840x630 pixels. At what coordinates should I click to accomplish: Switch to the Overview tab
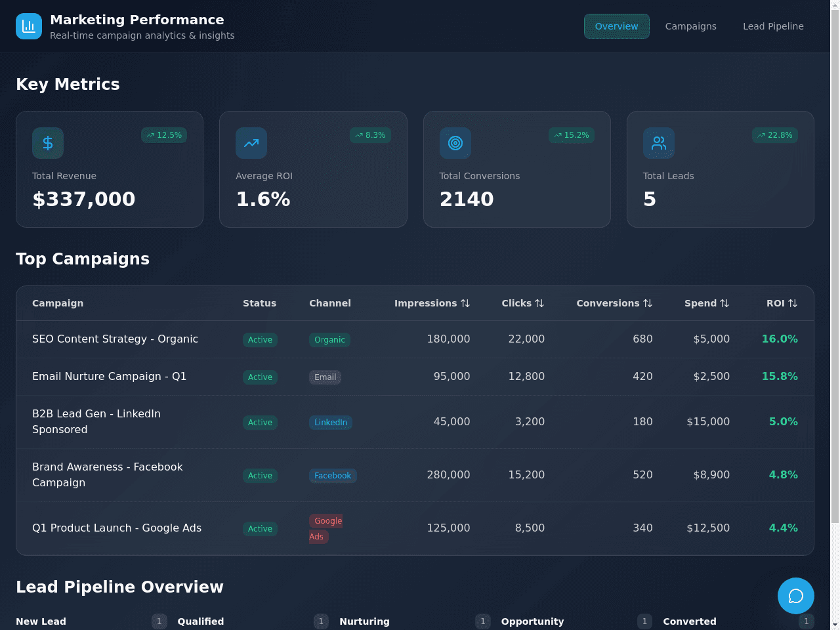(x=617, y=26)
